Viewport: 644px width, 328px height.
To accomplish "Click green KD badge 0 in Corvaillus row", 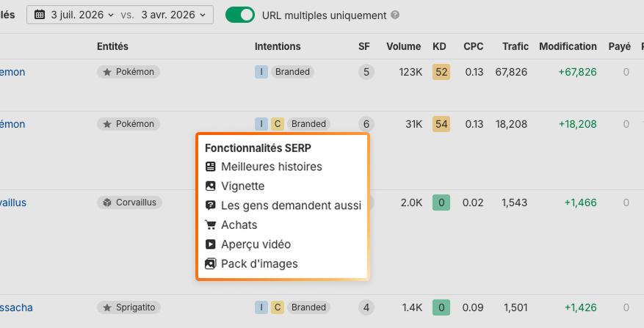I will click(441, 203).
